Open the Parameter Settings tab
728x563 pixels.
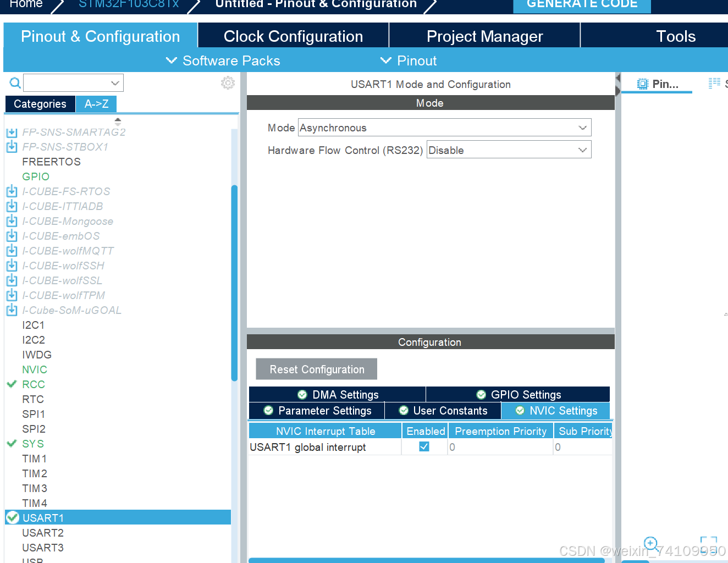point(317,411)
